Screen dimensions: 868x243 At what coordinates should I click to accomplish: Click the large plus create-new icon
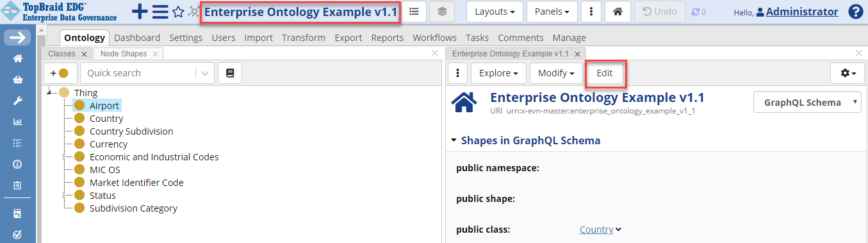[x=140, y=12]
